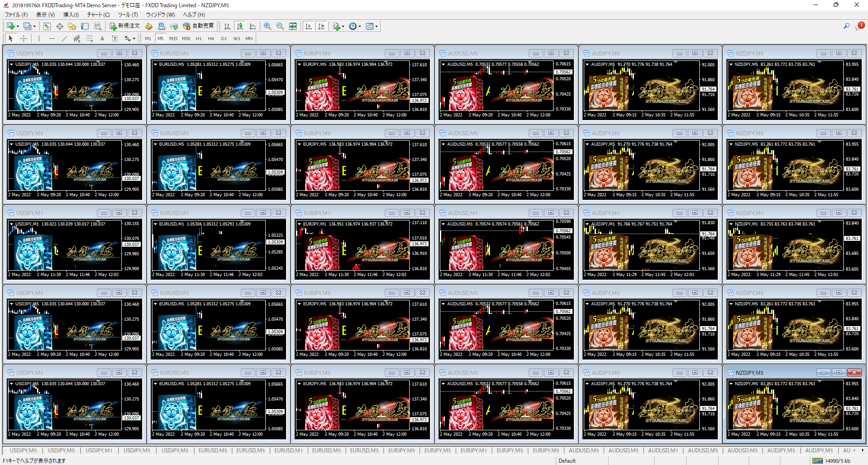Expand the periods dropdown arrow
Viewport: 868px width, 465px height.
tap(360, 26)
